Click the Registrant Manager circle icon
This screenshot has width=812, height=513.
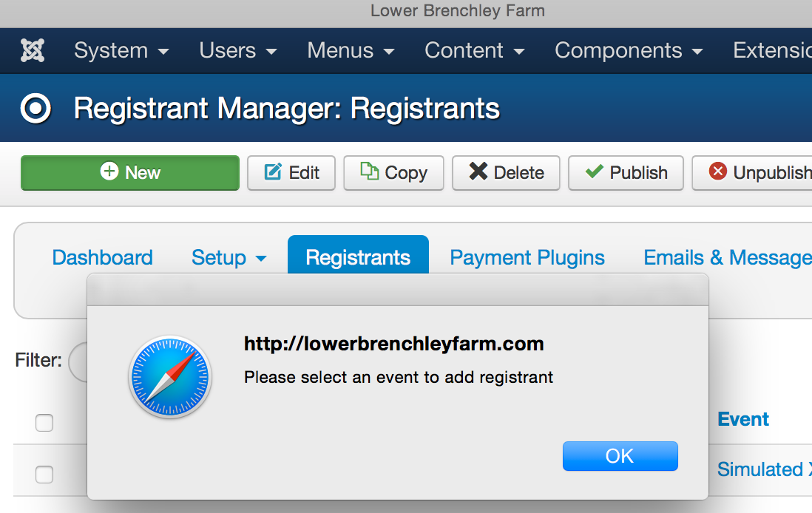click(x=35, y=109)
